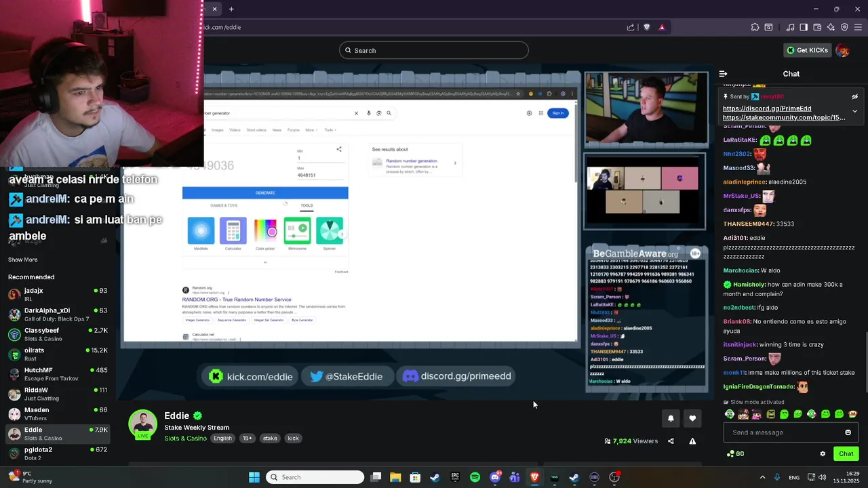Open recommended channel DarkAlpha_xDi

pos(58,314)
